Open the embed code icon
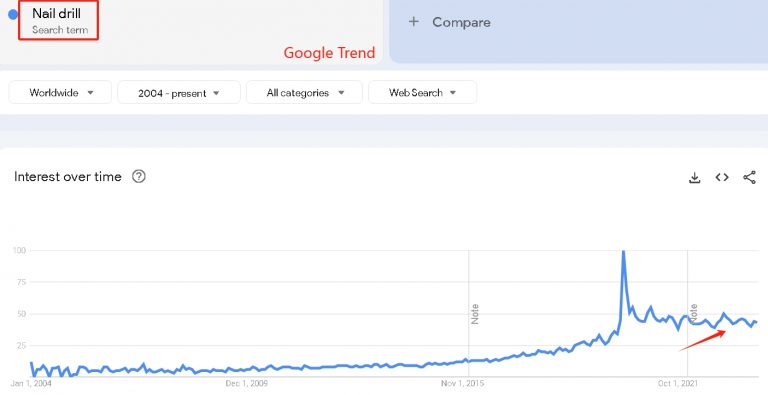Viewport: 768px width, 395px height. pyautogui.click(x=722, y=177)
